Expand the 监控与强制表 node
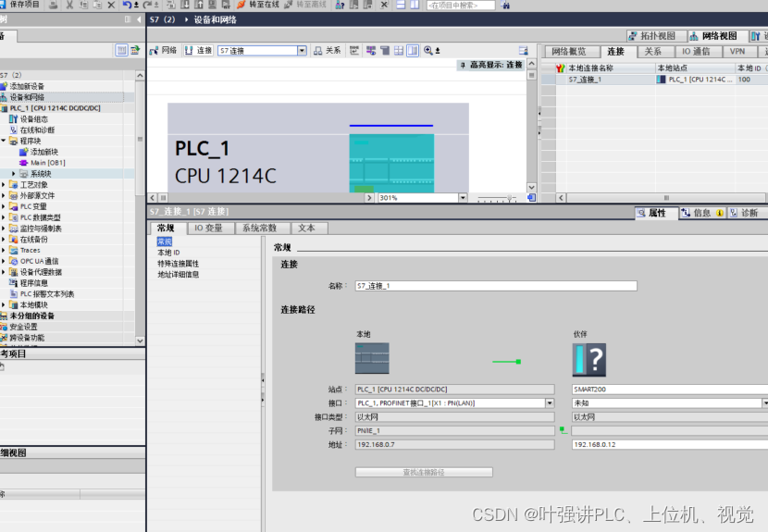The image size is (768, 532). pos(4,229)
